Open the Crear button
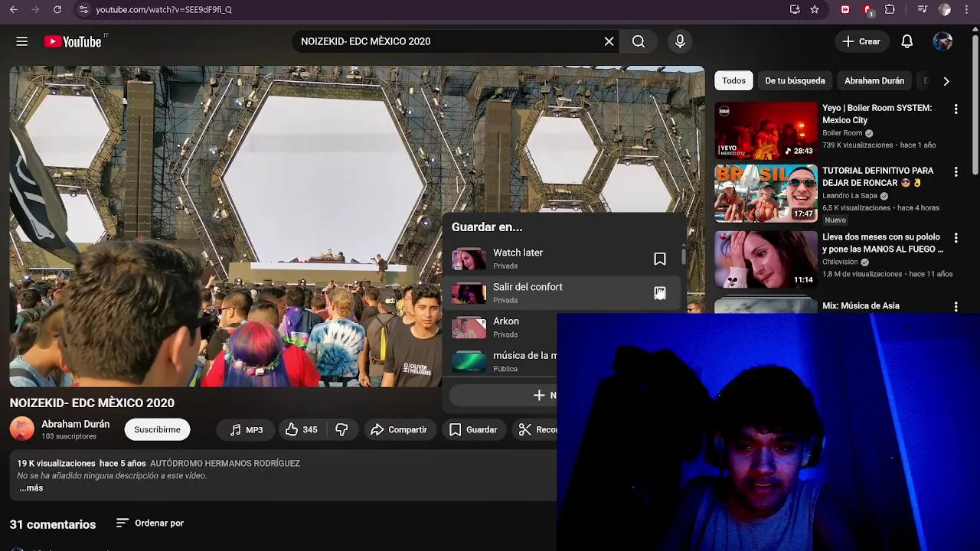The image size is (980, 551). pyautogui.click(x=862, y=41)
